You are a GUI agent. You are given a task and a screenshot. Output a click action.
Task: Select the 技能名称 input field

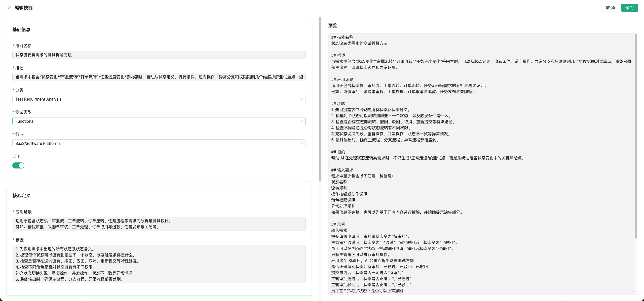(159, 55)
